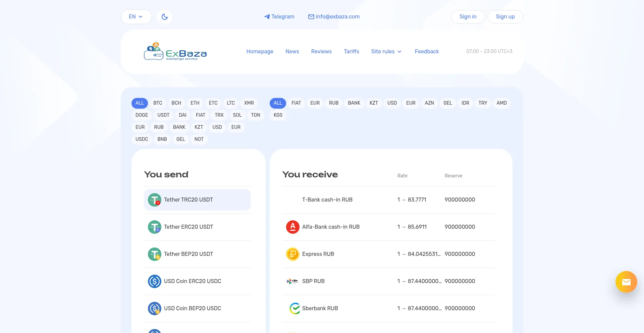Image resolution: width=644 pixels, height=333 pixels.
Task: Open the Reviews page
Action: point(321,51)
